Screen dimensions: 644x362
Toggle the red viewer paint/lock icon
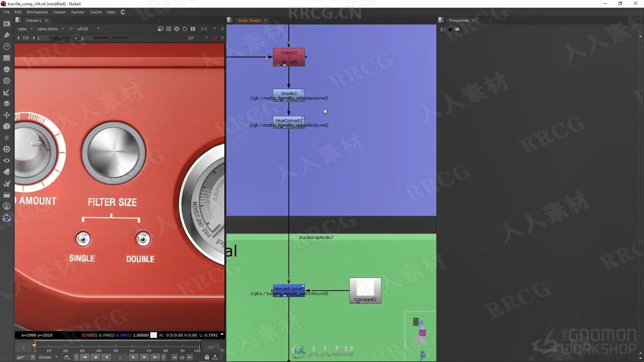tap(216, 38)
